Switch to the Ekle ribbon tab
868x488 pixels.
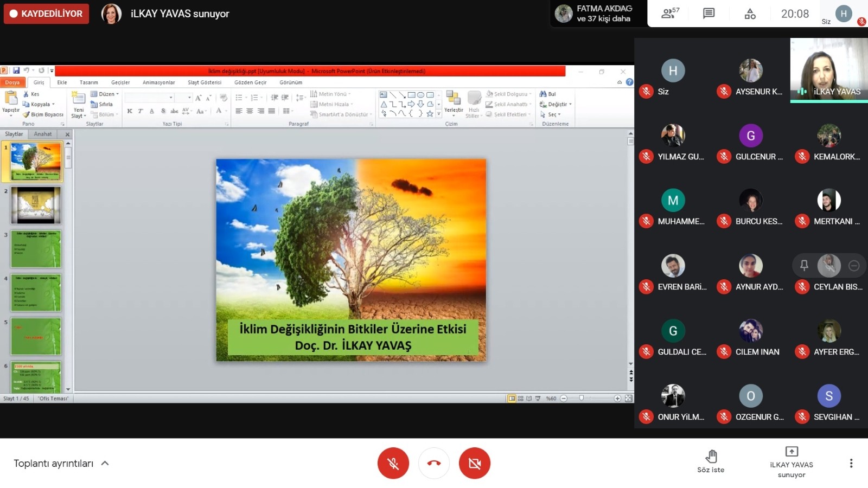pos(62,82)
